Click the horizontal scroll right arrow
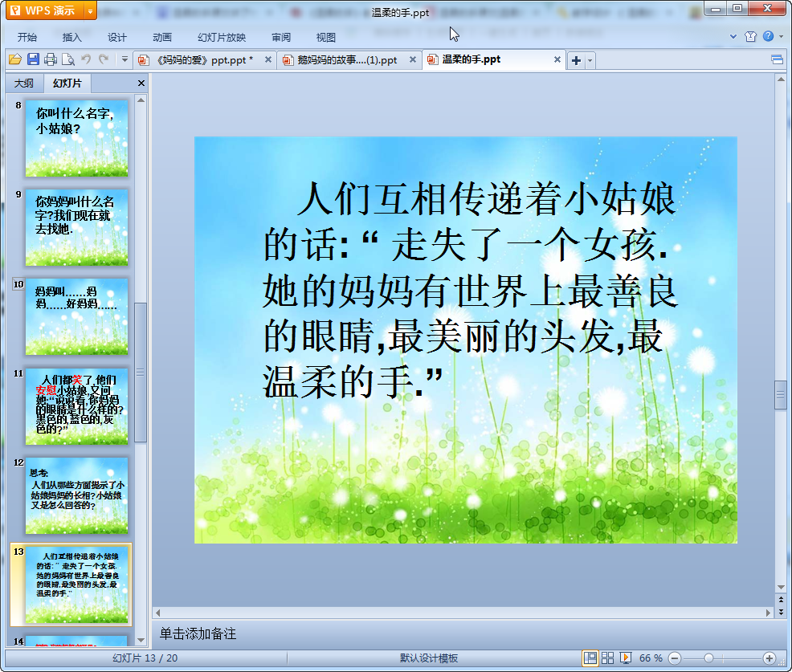792x672 pixels. [768, 613]
